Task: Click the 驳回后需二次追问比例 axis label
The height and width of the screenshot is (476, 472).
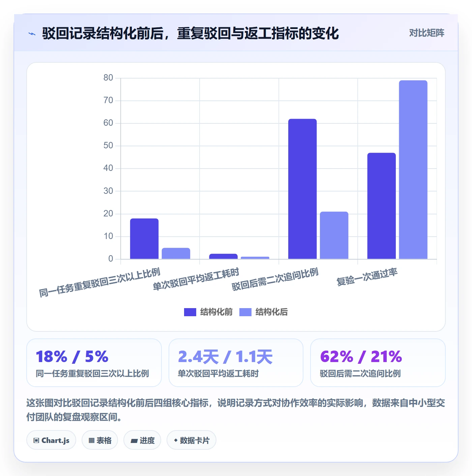Action: pos(275,279)
